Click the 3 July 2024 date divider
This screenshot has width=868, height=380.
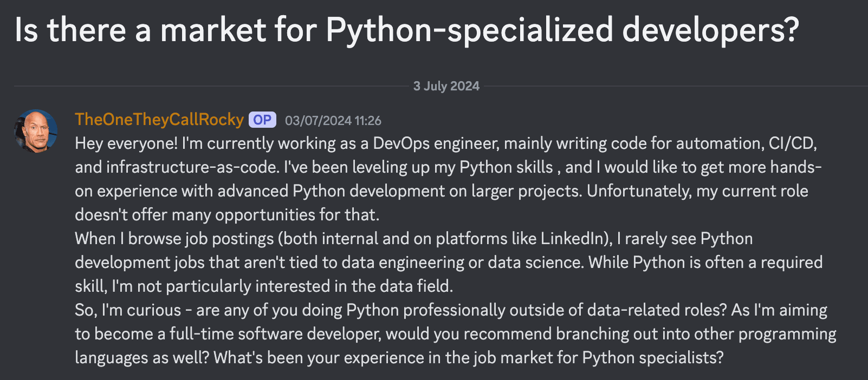point(446,86)
